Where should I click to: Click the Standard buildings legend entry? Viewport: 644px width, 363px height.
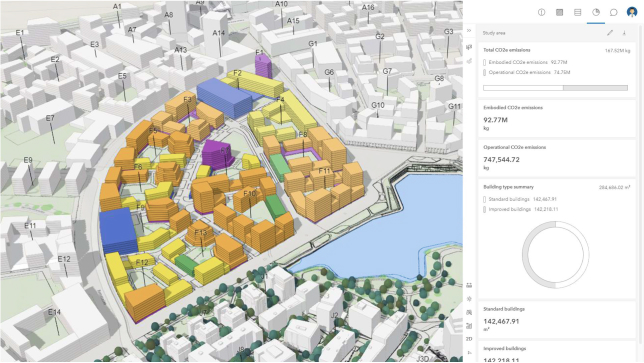pyautogui.click(x=520, y=199)
